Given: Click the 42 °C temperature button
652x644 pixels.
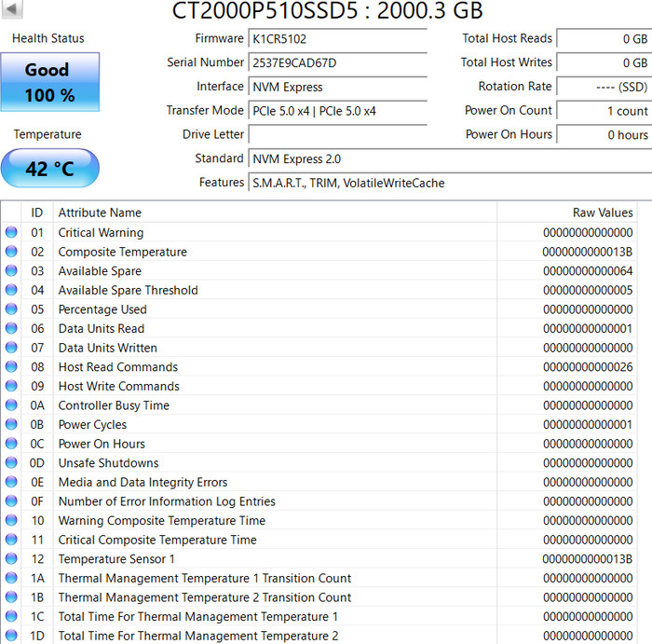Looking at the screenshot, I should point(49,169).
